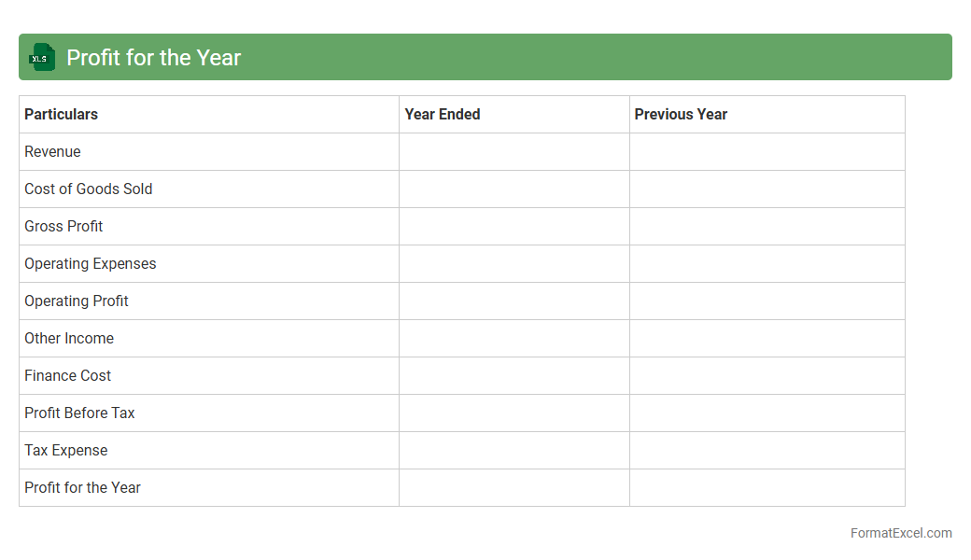
Task: Click the Other Income row label
Action: [69, 338]
